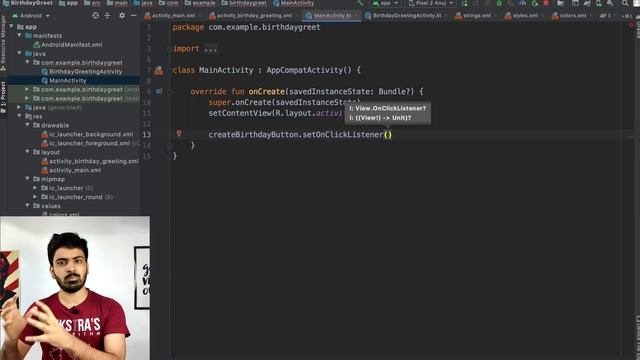
Task: Hide the Project panel with minus icon
Action: click(133, 16)
